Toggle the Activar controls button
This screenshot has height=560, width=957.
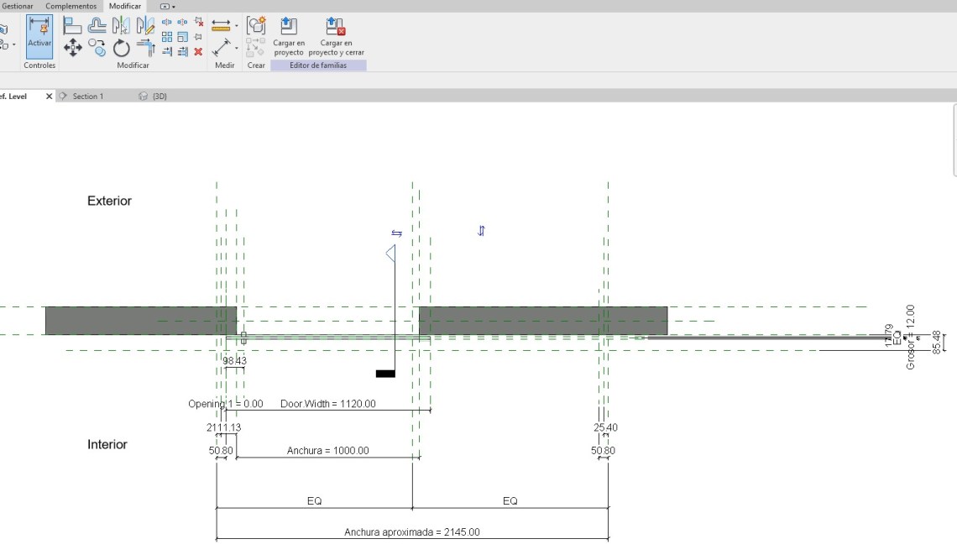[x=39, y=36]
